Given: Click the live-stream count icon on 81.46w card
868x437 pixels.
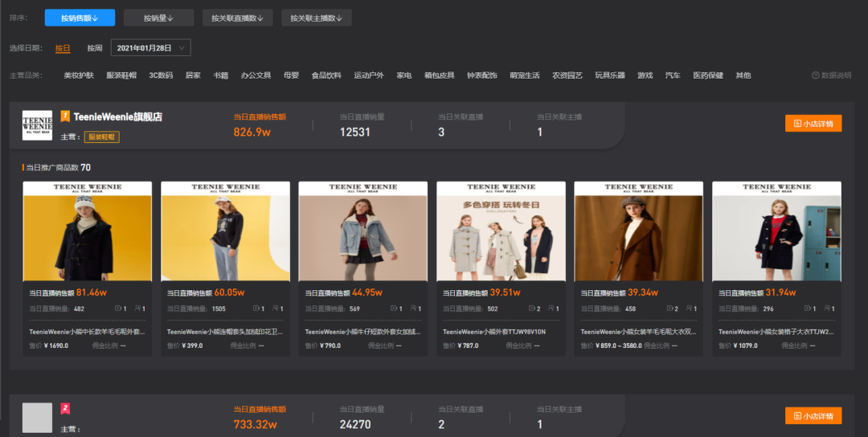Looking at the screenshot, I should click(118, 308).
